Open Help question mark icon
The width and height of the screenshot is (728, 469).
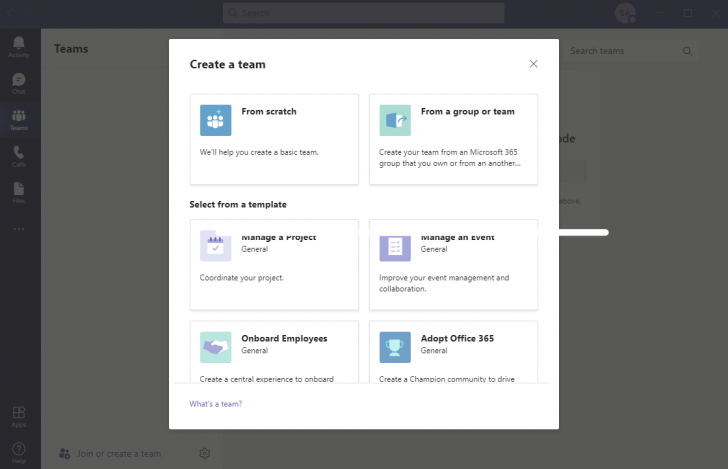19,453
